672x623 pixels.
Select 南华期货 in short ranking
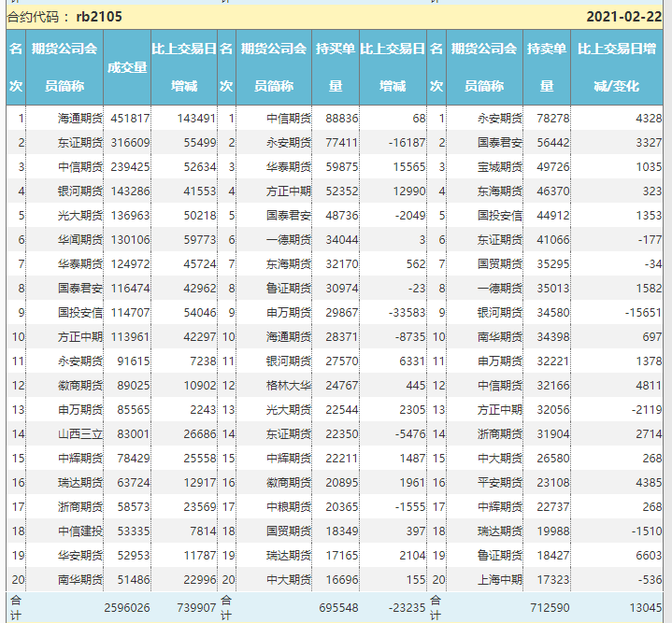click(500, 337)
